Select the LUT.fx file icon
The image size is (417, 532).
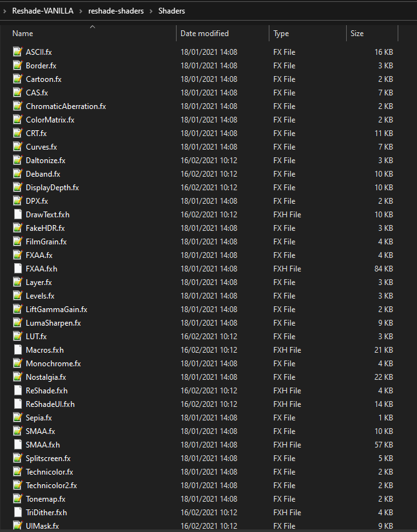17,336
